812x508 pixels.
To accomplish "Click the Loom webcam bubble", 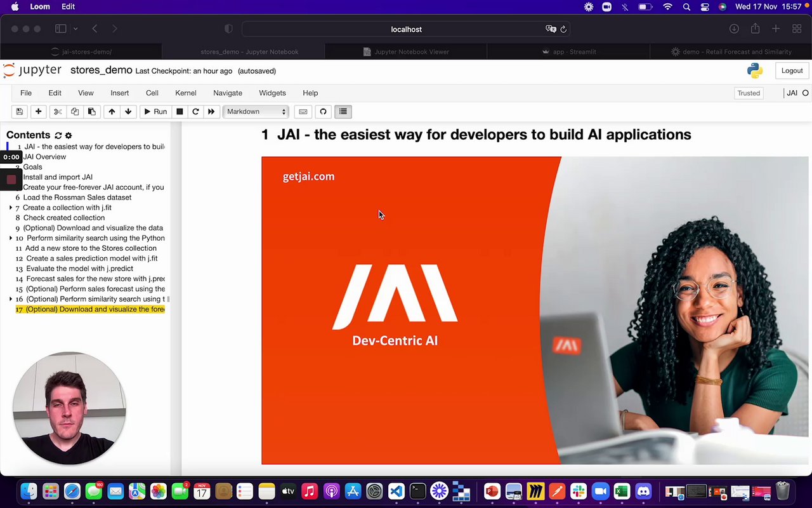I will coord(69,408).
